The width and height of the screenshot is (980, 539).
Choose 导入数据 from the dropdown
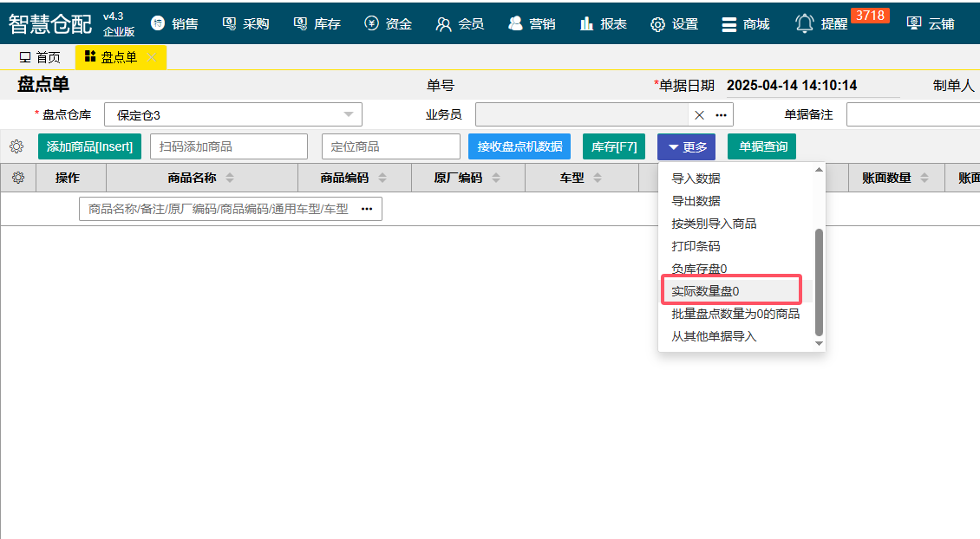point(696,179)
